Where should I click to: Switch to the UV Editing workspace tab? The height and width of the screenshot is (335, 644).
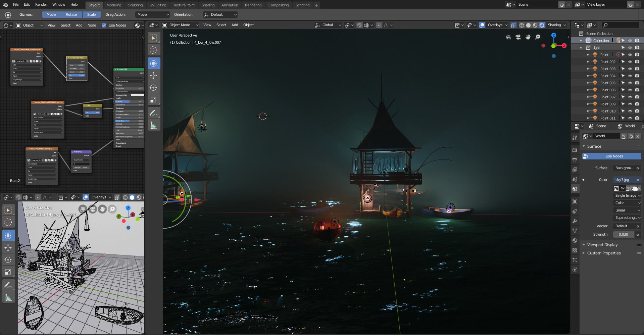pyautogui.click(x=158, y=5)
